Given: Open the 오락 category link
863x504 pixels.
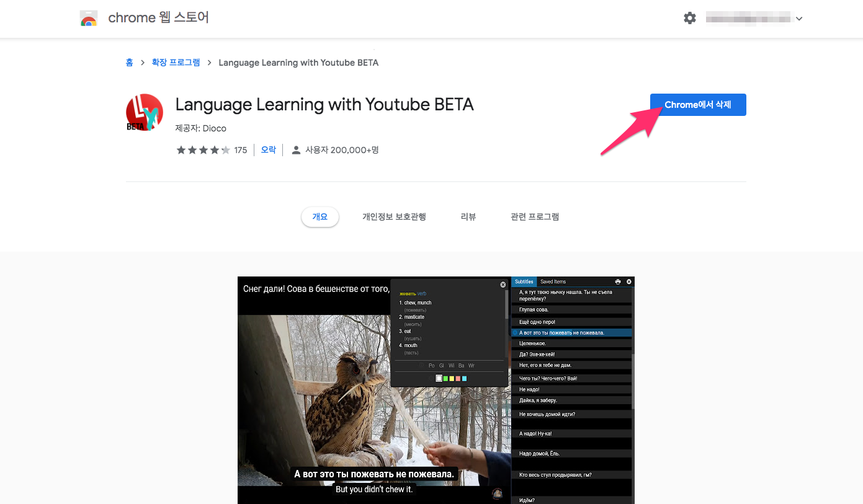Looking at the screenshot, I should [268, 150].
